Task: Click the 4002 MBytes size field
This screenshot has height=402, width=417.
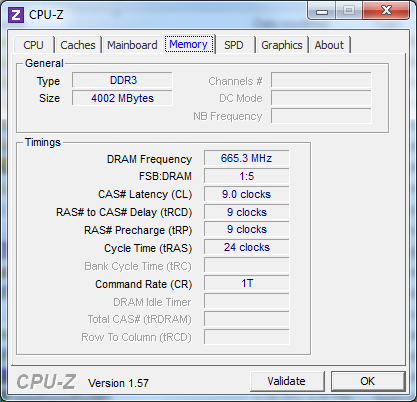Action: point(122,98)
